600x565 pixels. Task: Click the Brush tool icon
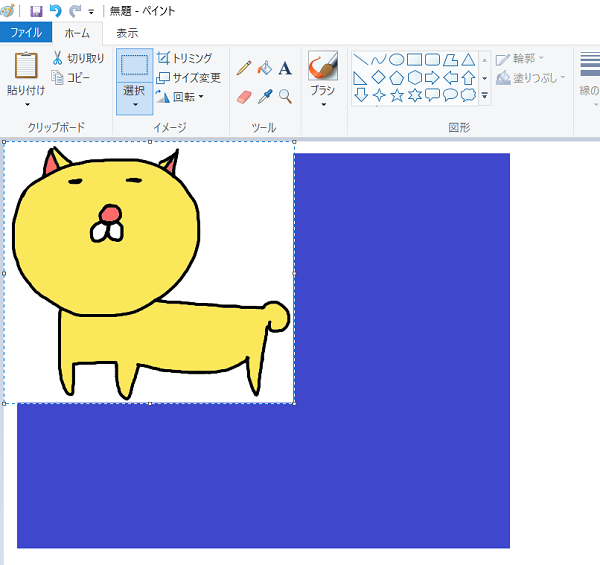tap(323, 65)
